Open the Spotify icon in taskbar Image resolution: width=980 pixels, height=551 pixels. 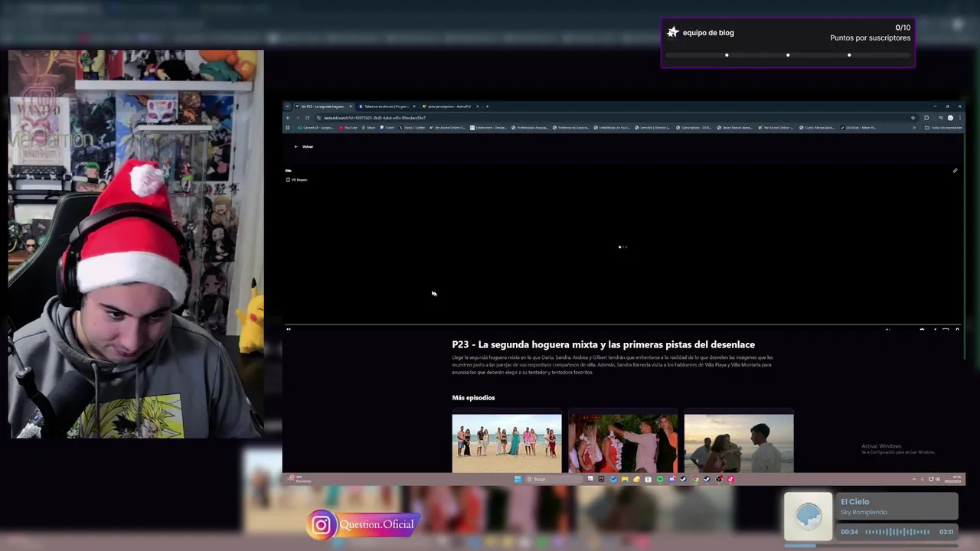(660, 479)
